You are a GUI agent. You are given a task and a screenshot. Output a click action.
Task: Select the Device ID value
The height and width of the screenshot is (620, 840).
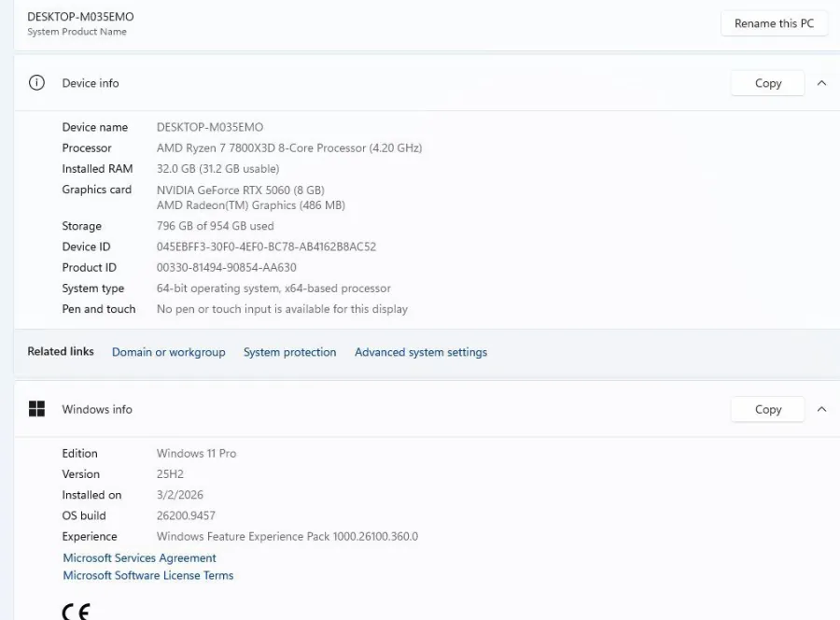click(266, 247)
